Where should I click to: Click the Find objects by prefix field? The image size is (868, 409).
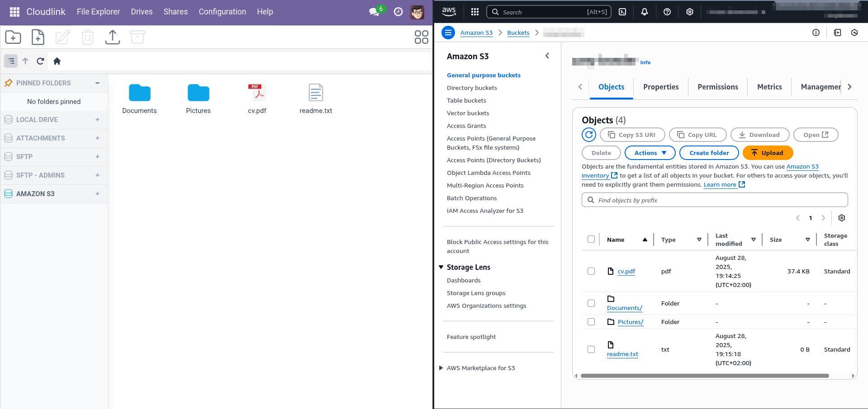point(715,200)
